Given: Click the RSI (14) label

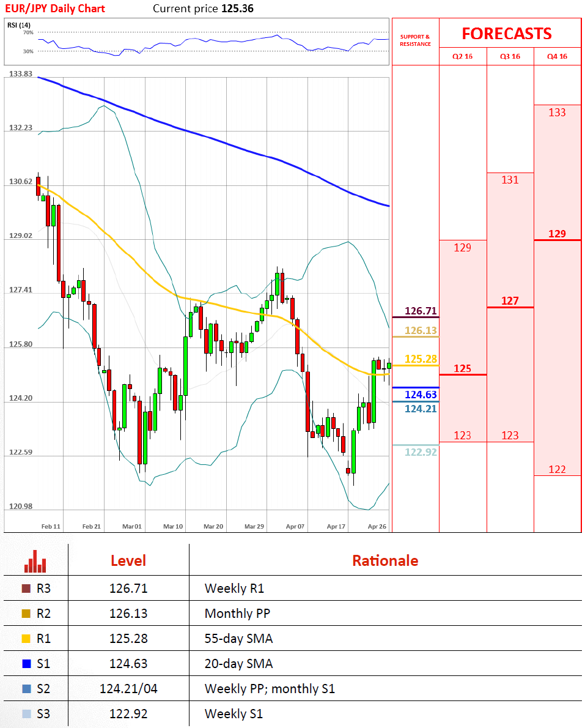Looking at the screenshot, I should (x=19, y=25).
